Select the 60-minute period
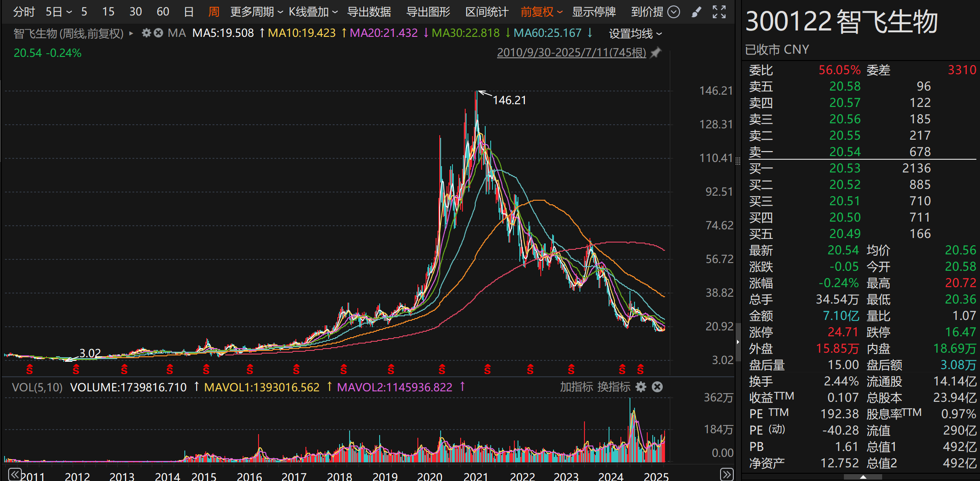 point(163,12)
